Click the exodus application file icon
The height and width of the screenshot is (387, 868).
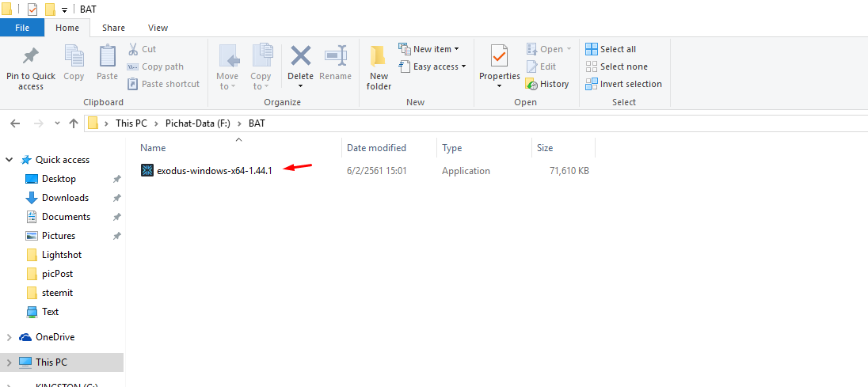(147, 171)
